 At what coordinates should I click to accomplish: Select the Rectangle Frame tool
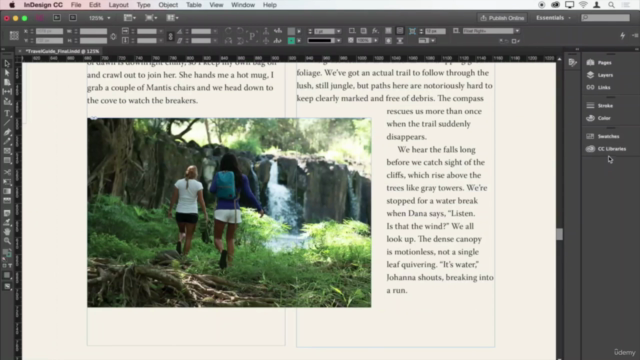7,151
